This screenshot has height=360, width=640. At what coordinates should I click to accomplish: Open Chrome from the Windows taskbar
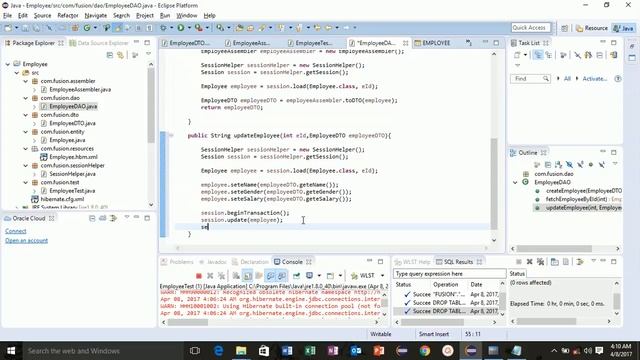[424, 351]
